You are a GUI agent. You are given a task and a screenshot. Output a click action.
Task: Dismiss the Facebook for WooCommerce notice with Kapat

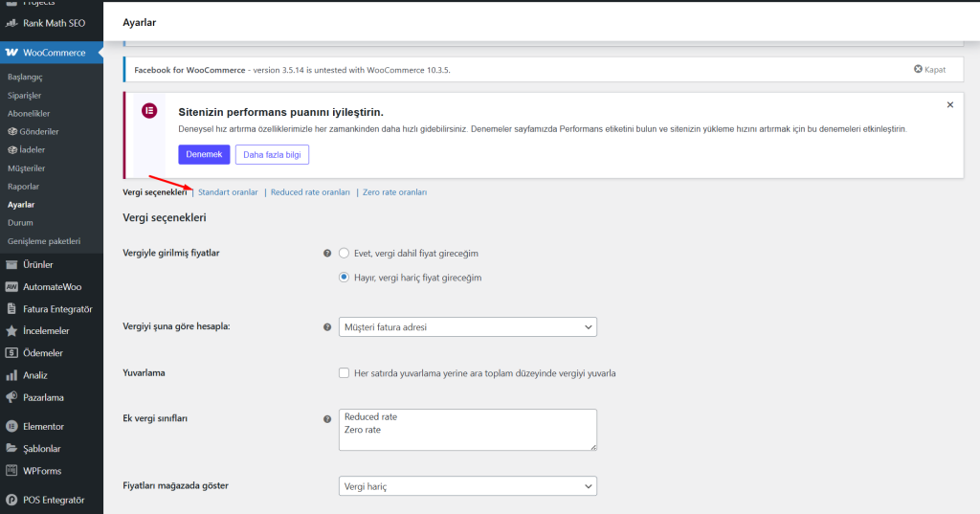pos(929,70)
